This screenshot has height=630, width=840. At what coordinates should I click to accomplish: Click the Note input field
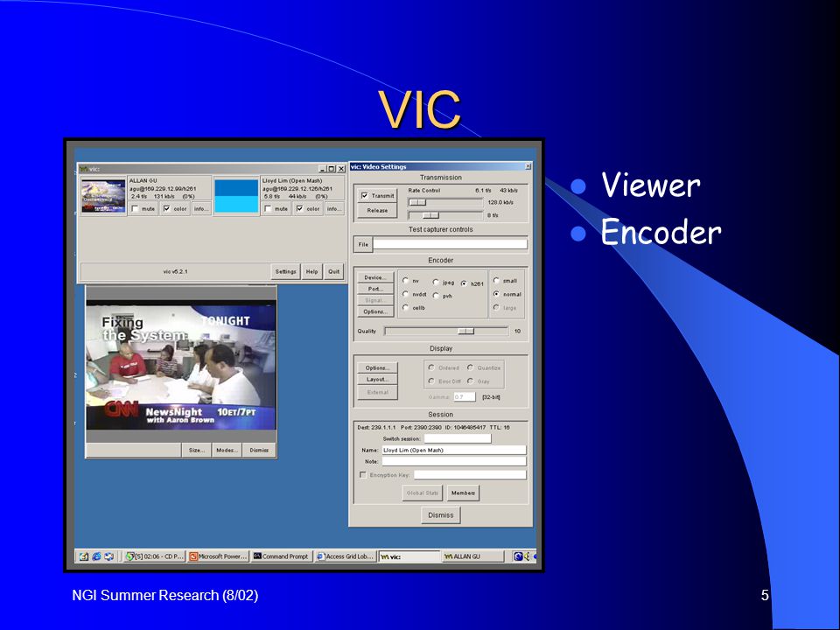coord(454,461)
